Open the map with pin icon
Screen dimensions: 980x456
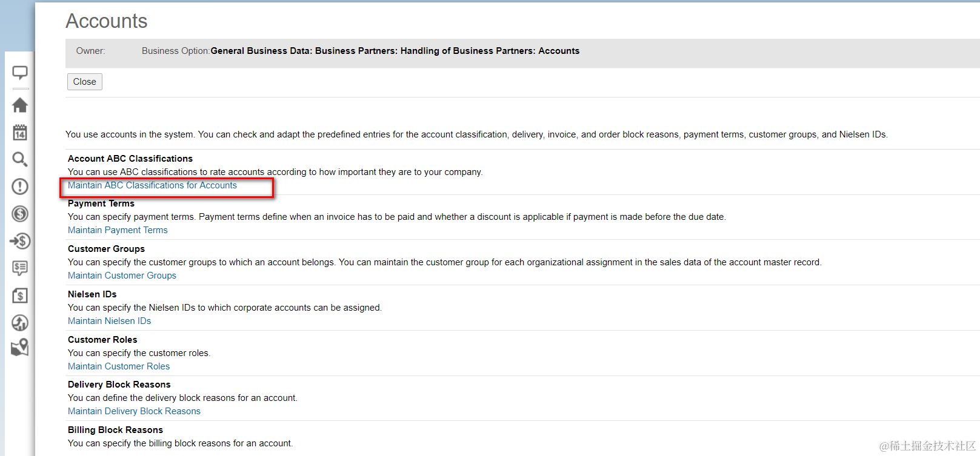(x=20, y=348)
